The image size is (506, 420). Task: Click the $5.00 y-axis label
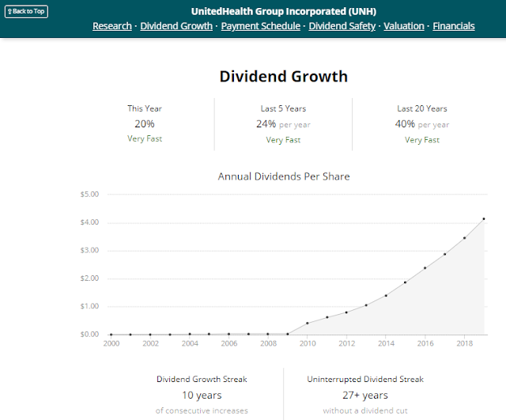89,195
